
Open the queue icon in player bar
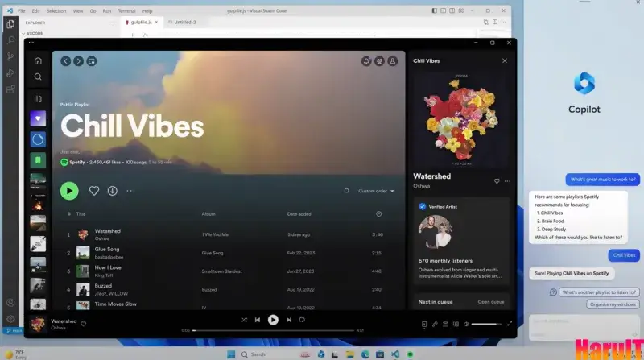pos(445,325)
